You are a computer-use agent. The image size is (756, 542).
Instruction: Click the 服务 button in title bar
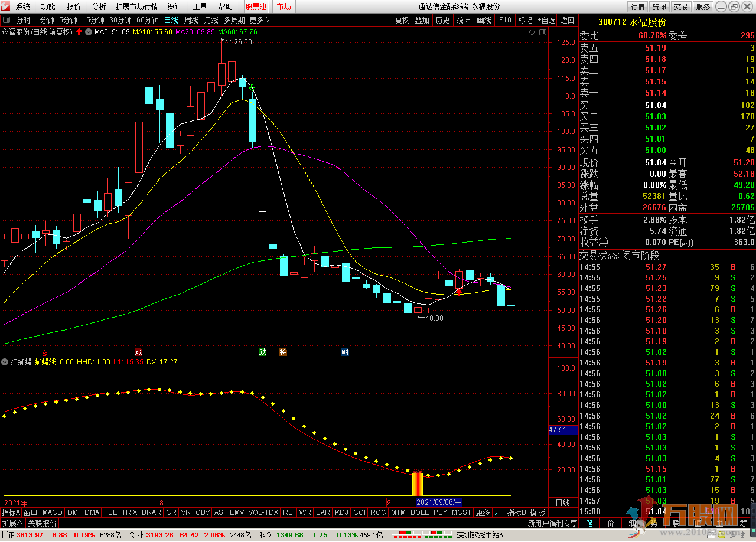[x=703, y=6]
